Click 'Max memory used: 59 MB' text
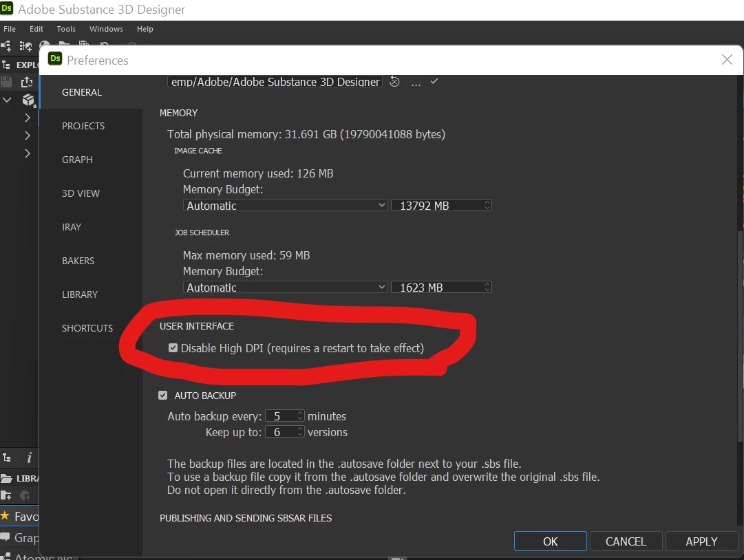 tap(246, 256)
